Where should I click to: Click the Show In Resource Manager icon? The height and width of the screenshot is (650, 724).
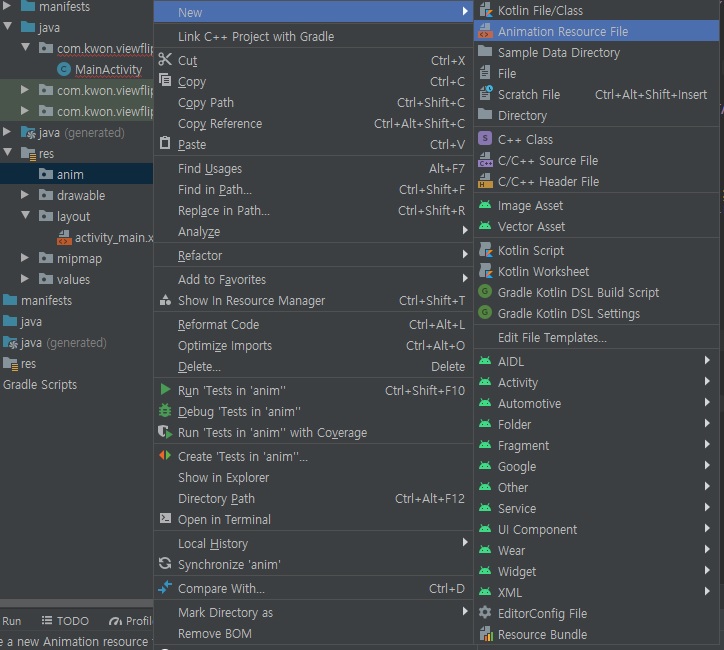point(165,300)
